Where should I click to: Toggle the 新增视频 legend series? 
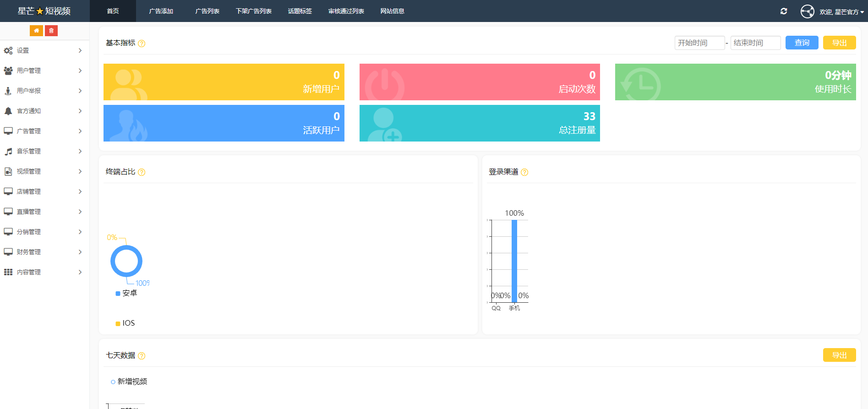click(129, 382)
